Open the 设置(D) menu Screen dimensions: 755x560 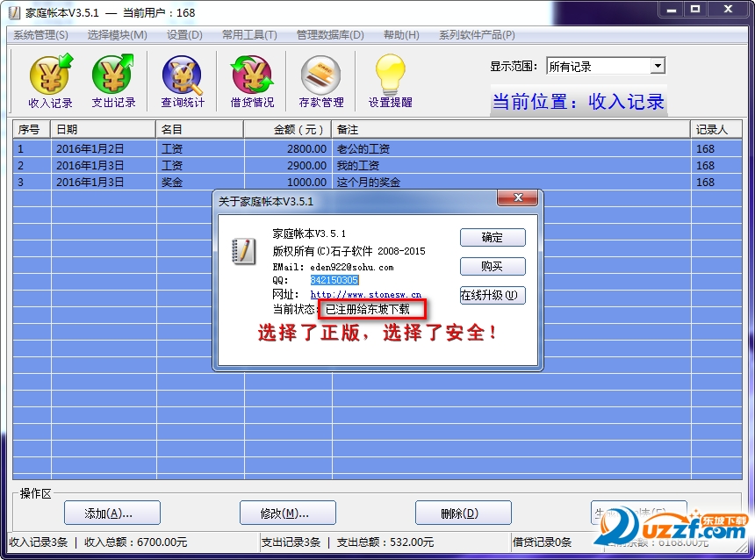tap(184, 35)
